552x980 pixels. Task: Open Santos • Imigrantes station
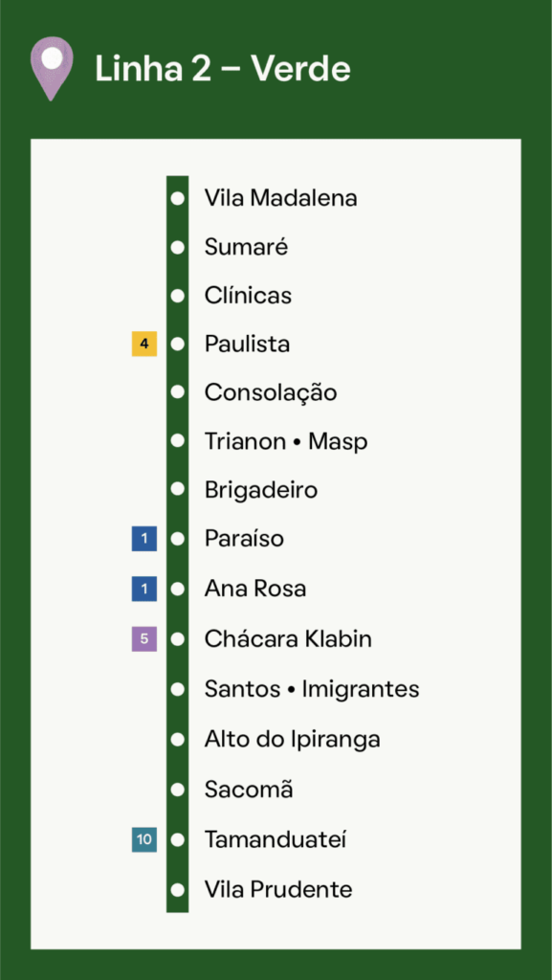pos(312,689)
